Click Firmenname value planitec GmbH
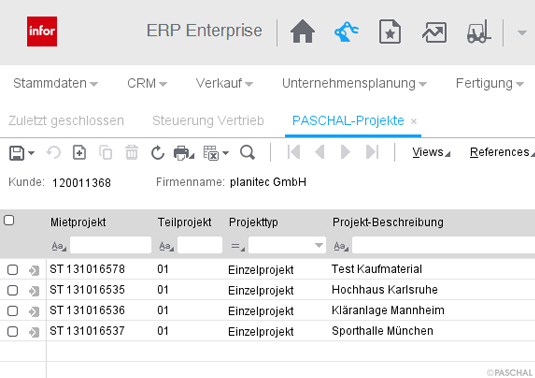535x378 pixels. click(268, 182)
